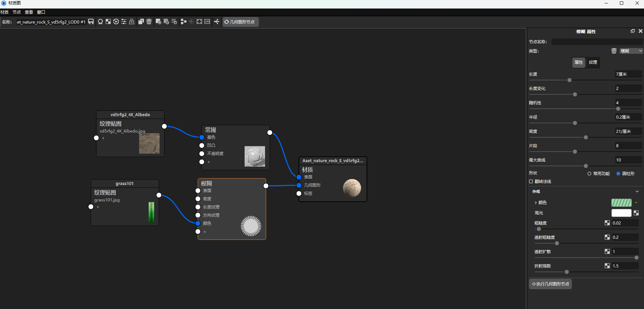Select the 常用形状 radio button

click(x=589, y=173)
